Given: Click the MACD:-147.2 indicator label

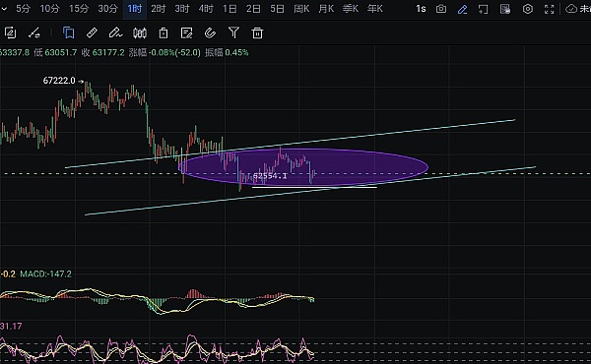Looking at the screenshot, I should click(x=45, y=274).
